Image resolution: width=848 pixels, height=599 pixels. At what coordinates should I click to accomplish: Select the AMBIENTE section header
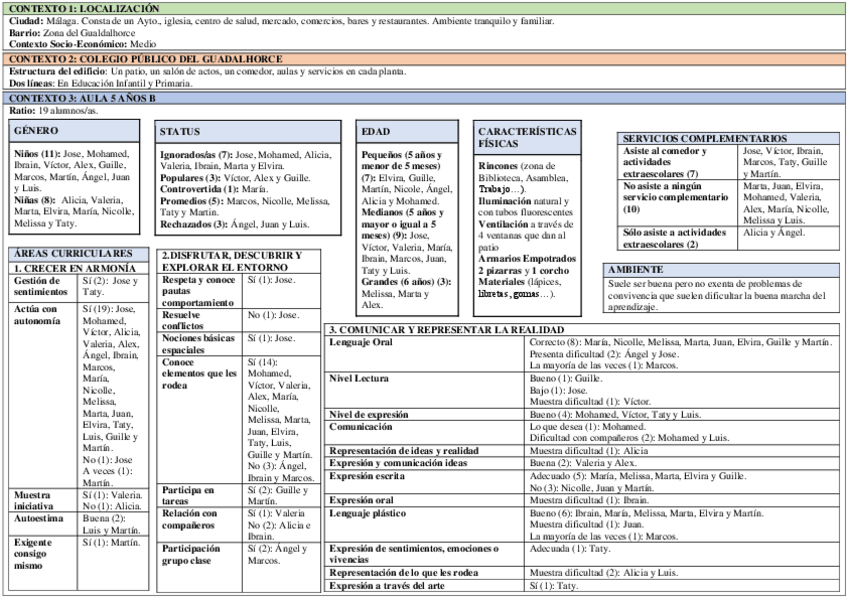click(x=635, y=269)
